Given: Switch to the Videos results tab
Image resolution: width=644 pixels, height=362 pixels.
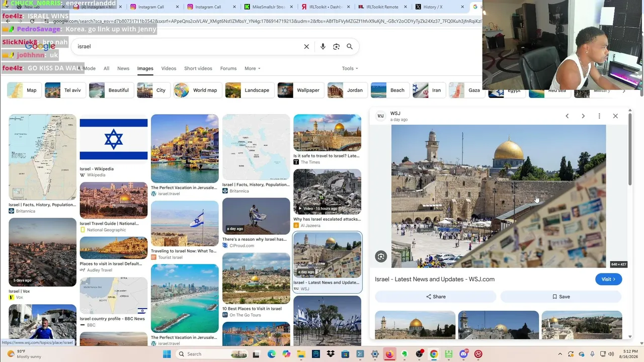Looking at the screenshot, I should coord(169,68).
